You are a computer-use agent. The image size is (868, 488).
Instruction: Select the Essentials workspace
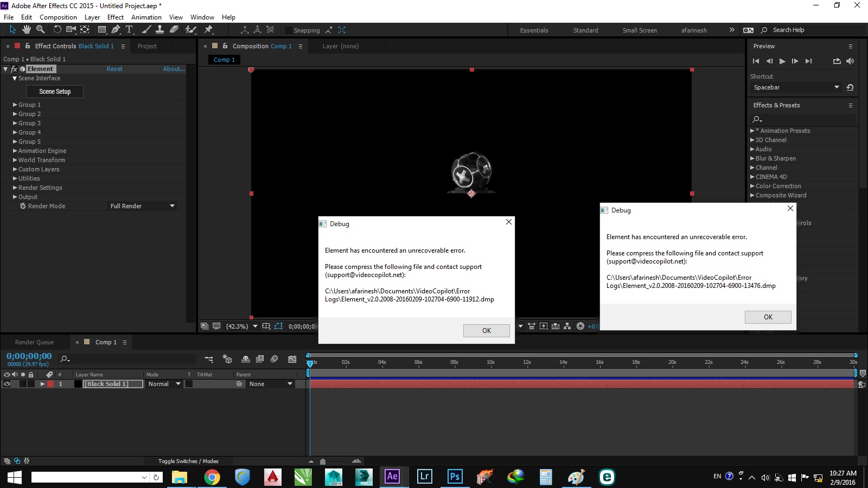534,30
